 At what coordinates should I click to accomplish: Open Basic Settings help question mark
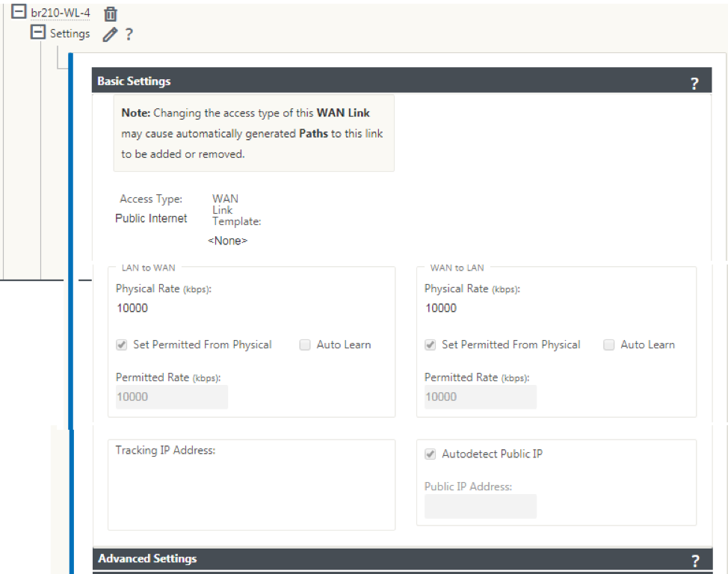coord(694,84)
